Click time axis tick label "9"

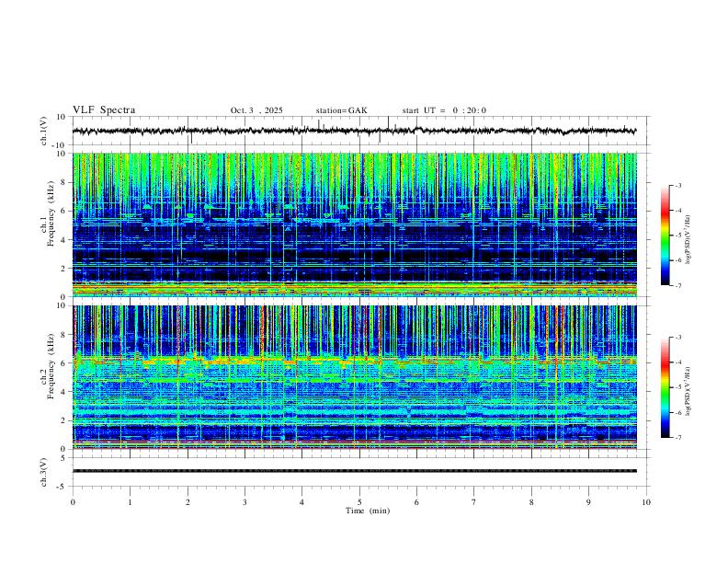pos(588,502)
